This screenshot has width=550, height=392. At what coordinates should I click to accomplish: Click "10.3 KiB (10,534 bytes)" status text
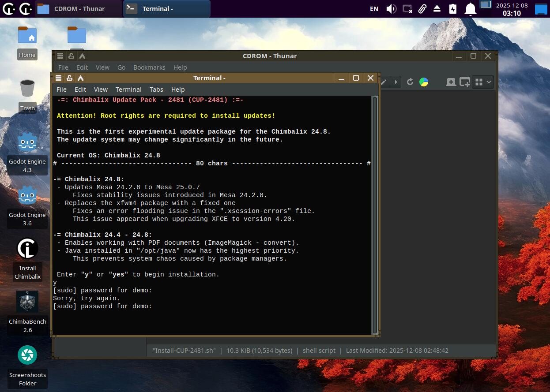pos(259,351)
